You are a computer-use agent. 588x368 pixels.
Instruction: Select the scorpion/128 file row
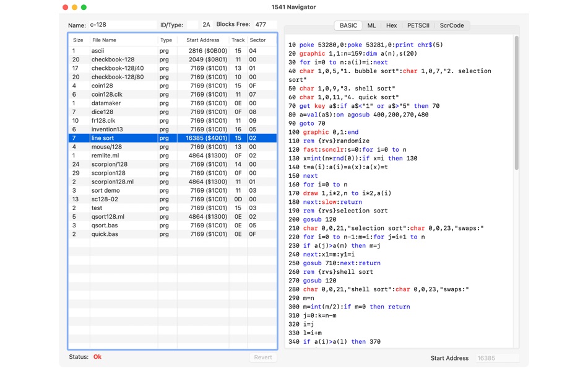tap(173, 164)
